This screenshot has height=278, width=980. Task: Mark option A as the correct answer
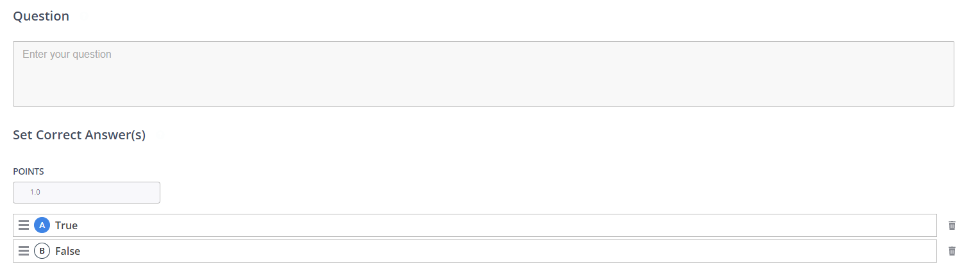(42, 225)
